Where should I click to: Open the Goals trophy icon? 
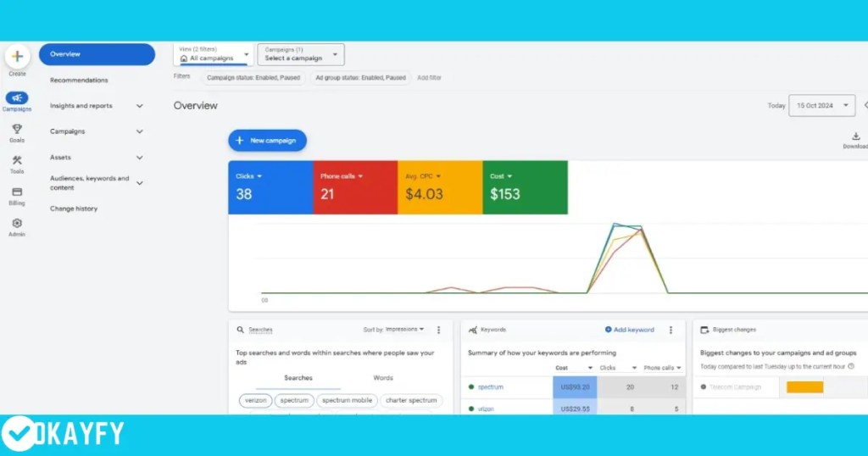pyautogui.click(x=17, y=129)
